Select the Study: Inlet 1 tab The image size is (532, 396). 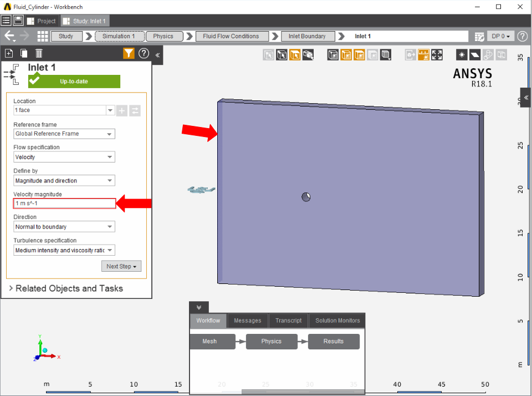tap(85, 21)
